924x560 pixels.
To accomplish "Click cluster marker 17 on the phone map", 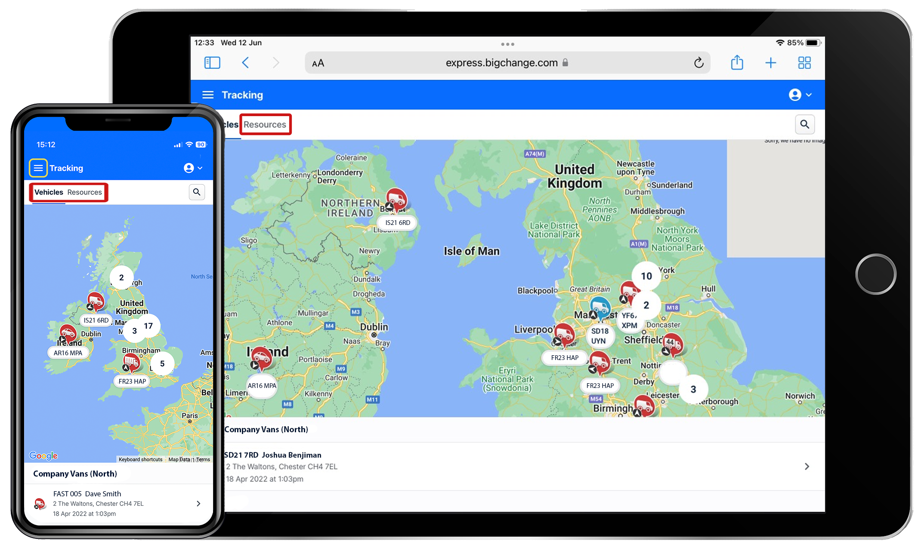I will (148, 326).
